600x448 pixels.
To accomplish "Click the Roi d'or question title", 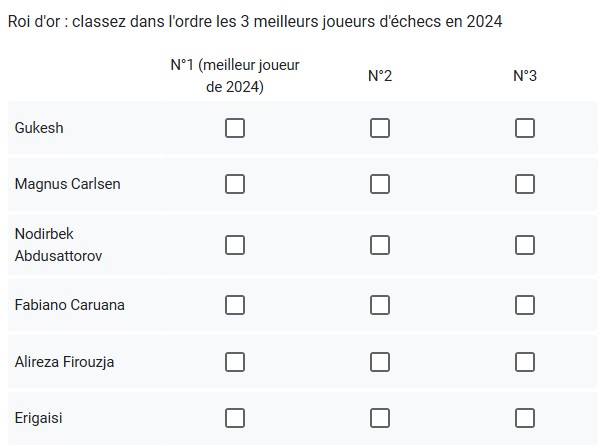I will [x=255, y=22].
